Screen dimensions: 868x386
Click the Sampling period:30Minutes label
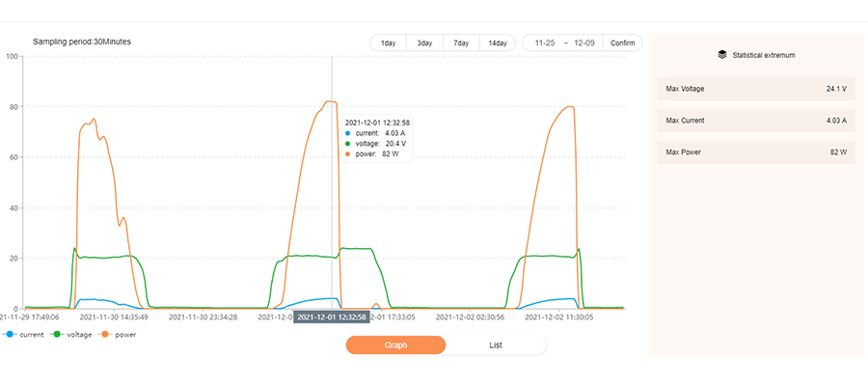click(x=82, y=41)
